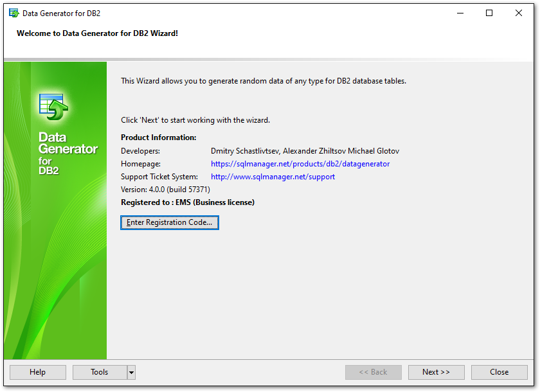Viewport: 540px width, 392px height.
Task: Select the 'Version: 4.0.0 (build 57371)' text
Action: coord(165,190)
